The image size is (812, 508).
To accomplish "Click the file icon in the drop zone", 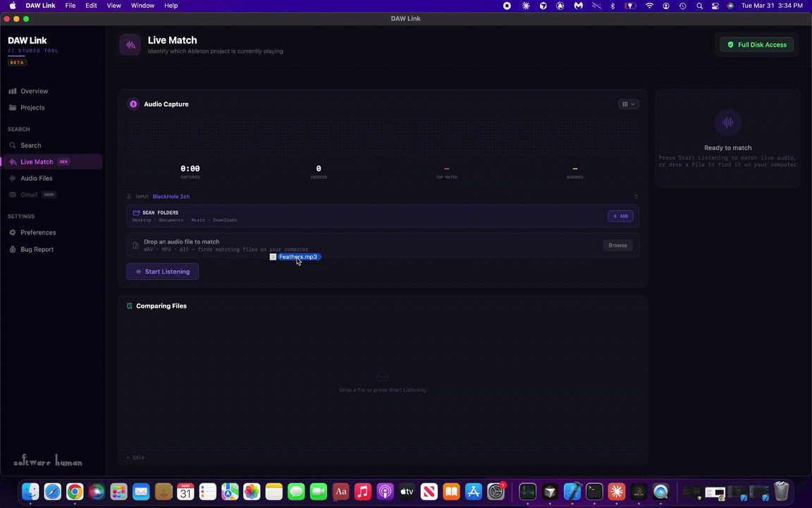I will coord(135,245).
